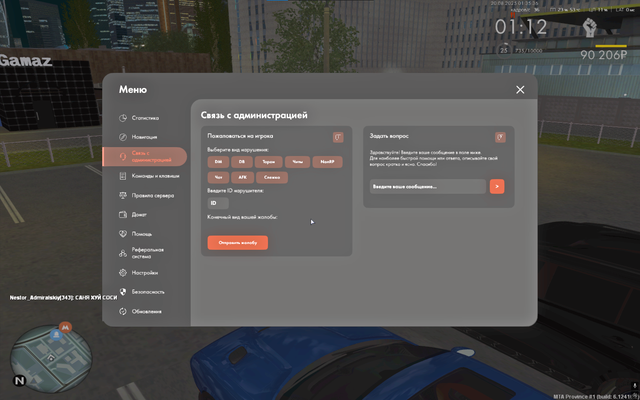Pick the Чат violation button
This screenshot has height=400, width=640.
click(218, 178)
